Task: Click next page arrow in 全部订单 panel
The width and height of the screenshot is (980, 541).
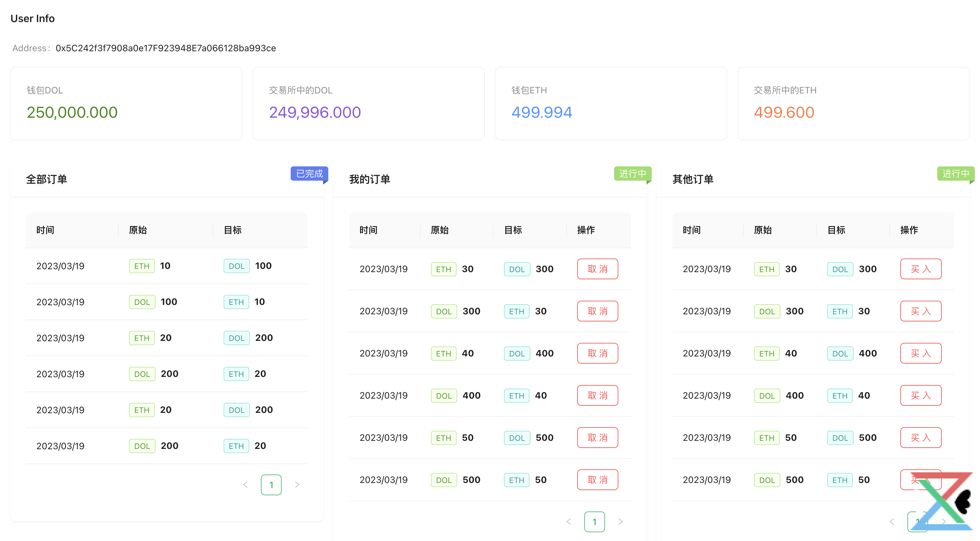Action: (x=297, y=485)
